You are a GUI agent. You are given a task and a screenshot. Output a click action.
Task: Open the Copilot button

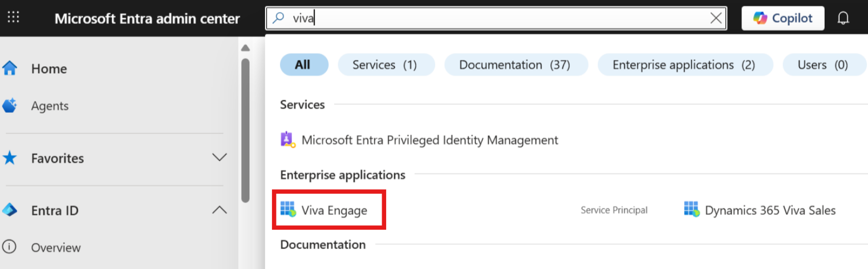tap(782, 18)
